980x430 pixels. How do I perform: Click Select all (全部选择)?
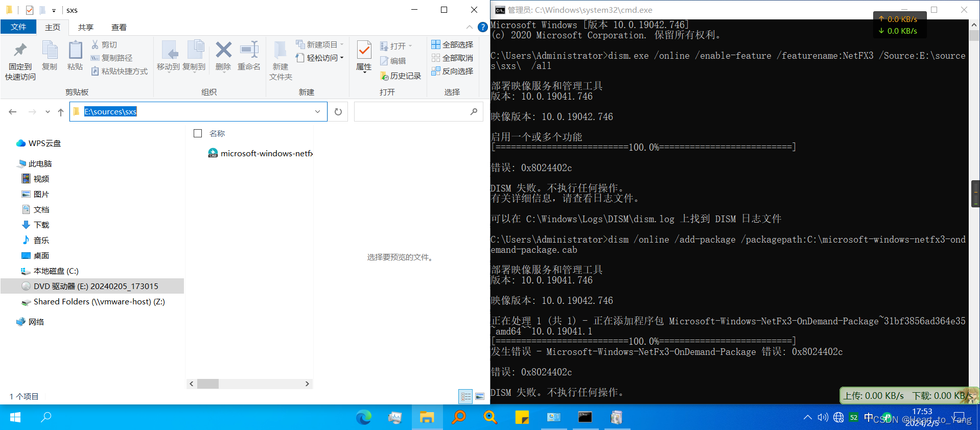pos(452,45)
